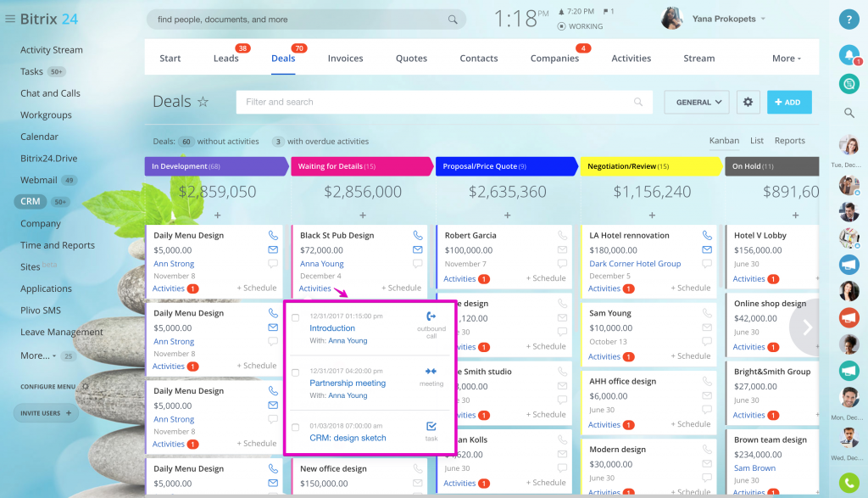Image resolution: width=868 pixels, height=498 pixels.
Task: Open the Anna Young link on Black St Pub card
Action: coord(321,264)
